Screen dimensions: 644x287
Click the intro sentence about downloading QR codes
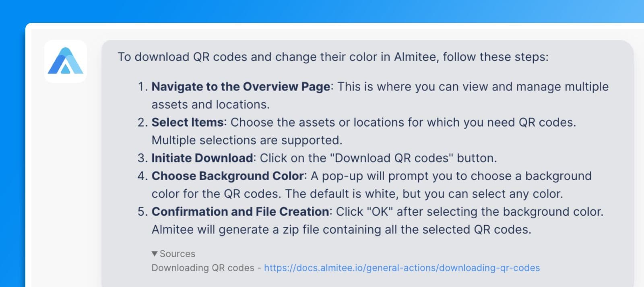click(333, 57)
